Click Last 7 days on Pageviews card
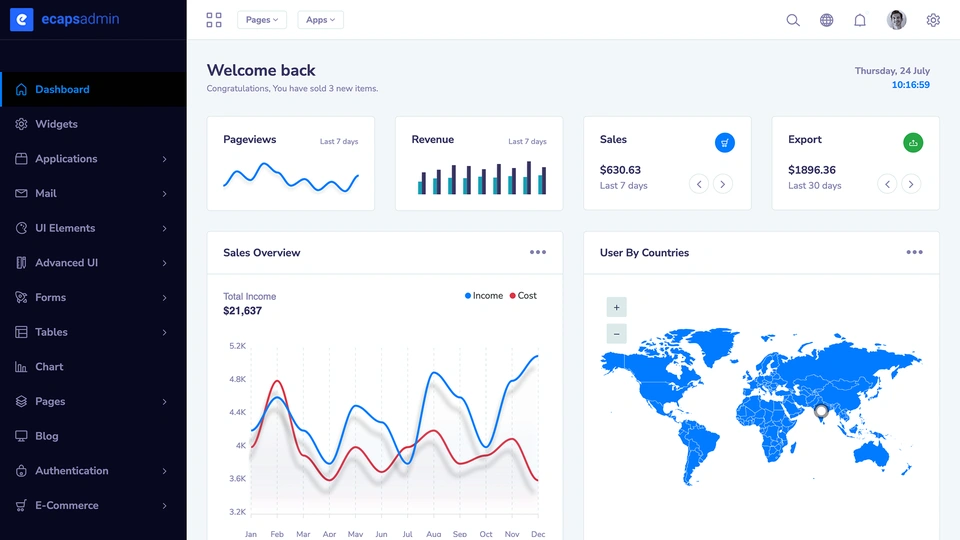960x540 pixels. [x=339, y=141]
